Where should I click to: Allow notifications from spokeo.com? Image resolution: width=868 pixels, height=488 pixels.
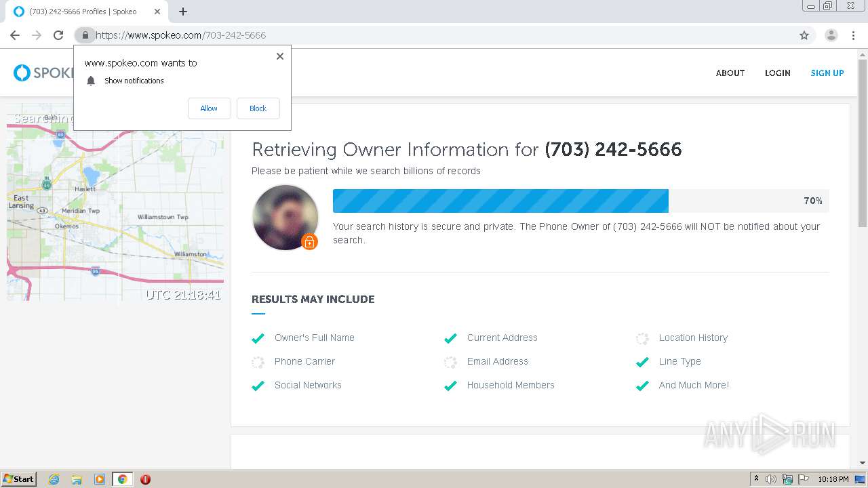click(x=209, y=108)
